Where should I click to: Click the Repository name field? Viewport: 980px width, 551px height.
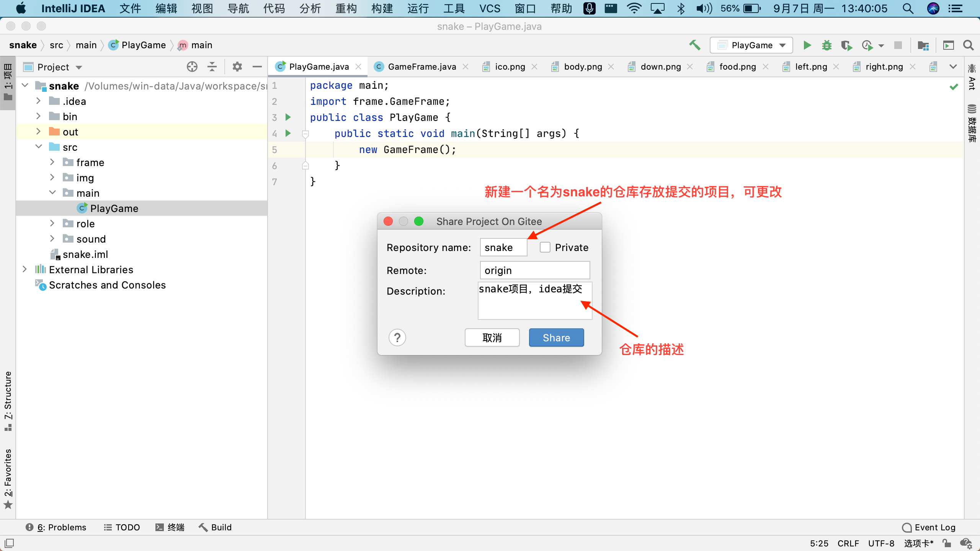point(503,247)
